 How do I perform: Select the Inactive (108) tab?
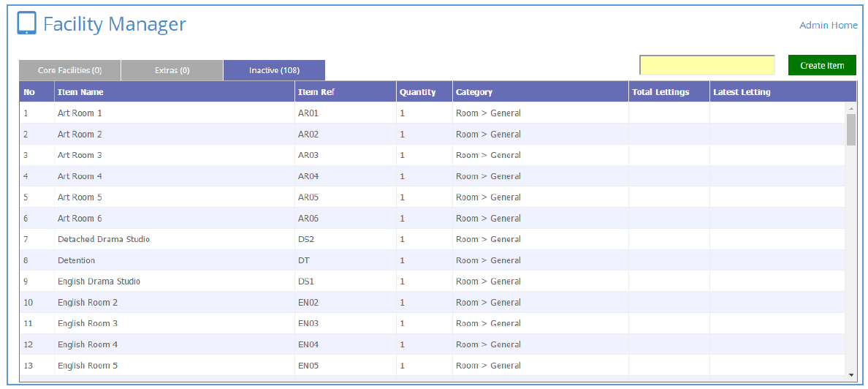tap(274, 70)
